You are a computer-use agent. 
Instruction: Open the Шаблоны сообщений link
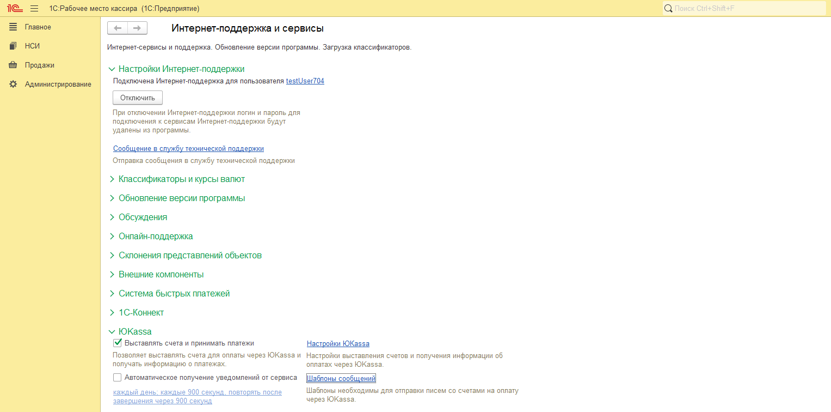[341, 378]
